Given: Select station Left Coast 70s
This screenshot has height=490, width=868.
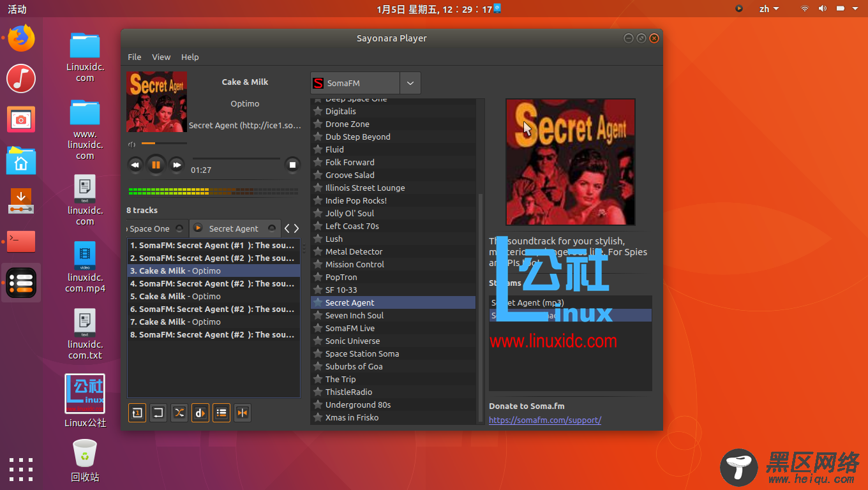Looking at the screenshot, I should point(393,226).
